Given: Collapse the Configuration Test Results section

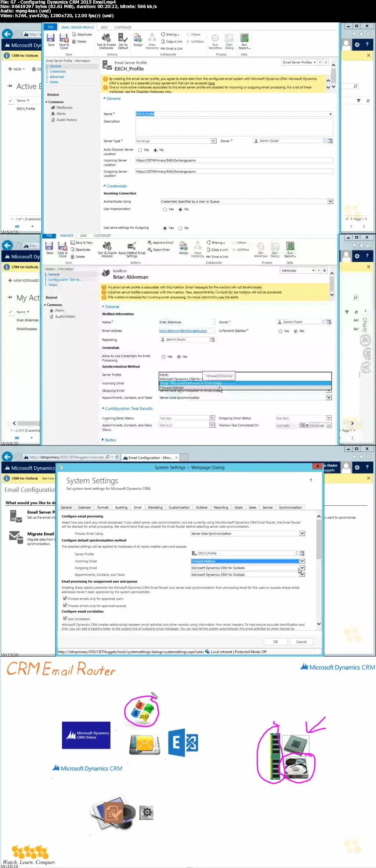Looking at the screenshot, I should [x=127, y=408].
